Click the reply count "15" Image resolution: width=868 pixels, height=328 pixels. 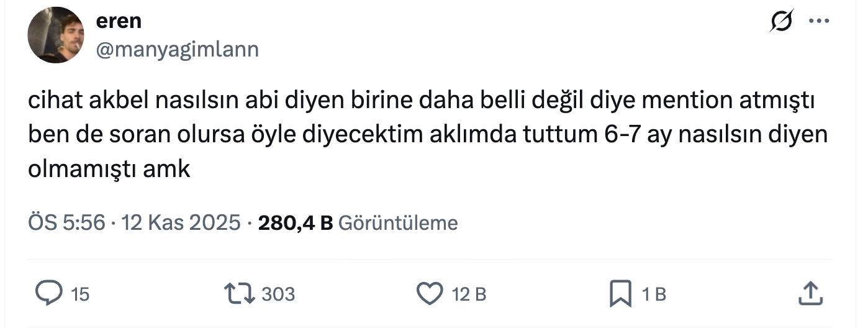[x=80, y=294]
